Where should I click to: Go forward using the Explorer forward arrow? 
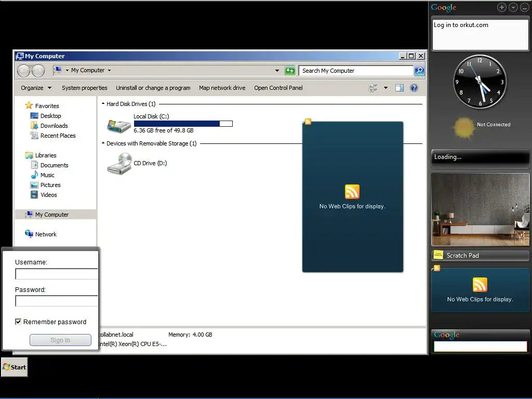(x=38, y=71)
